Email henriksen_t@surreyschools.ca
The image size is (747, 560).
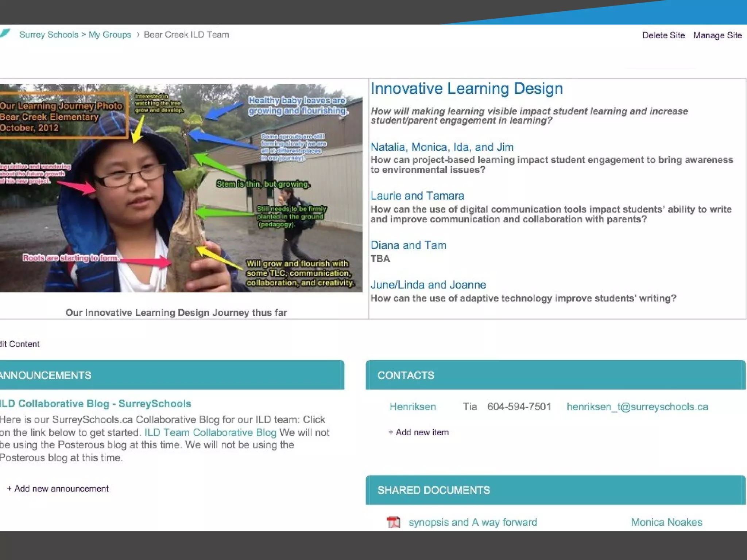[x=637, y=407]
